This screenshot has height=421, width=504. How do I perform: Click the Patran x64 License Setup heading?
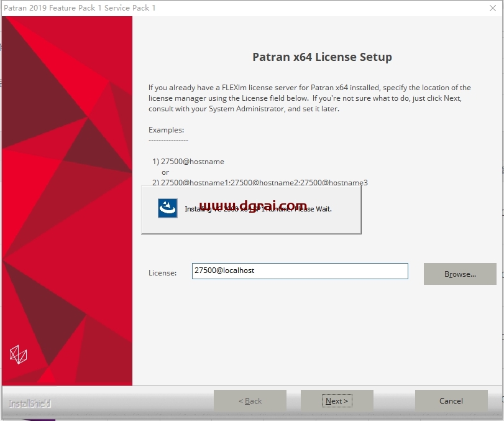(322, 57)
